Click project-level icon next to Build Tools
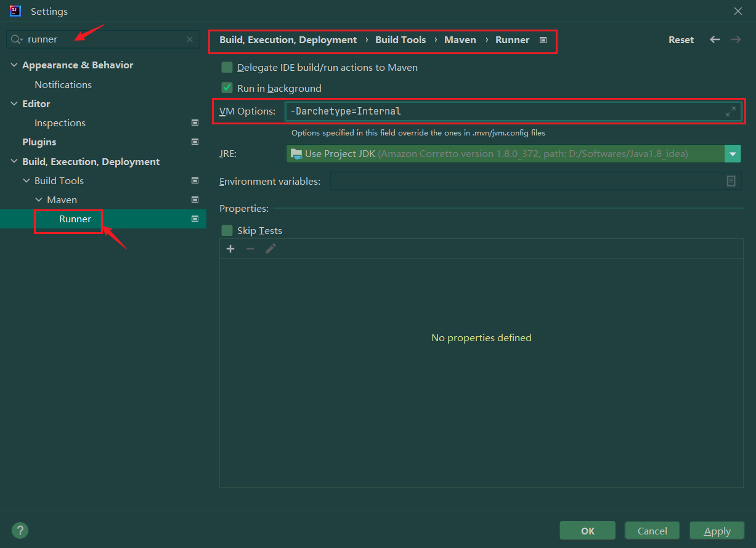The image size is (756, 548). point(195,181)
